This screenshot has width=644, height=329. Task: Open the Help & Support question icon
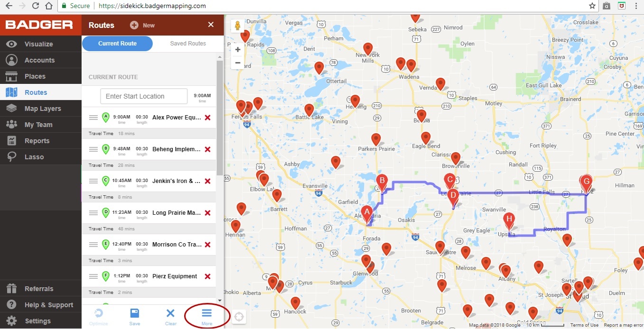point(12,305)
